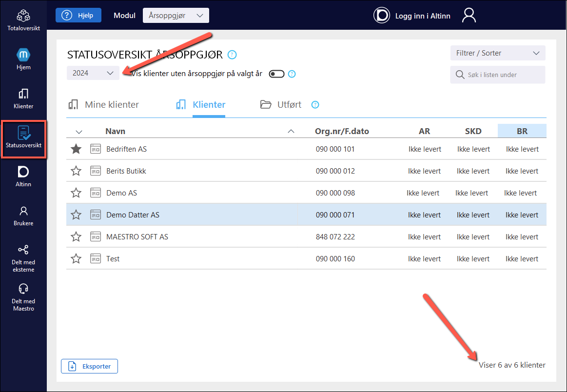Viewport: 567px width, 392px height.
Task: Star MAESTRO SOFT AS as favorite
Action: (76, 237)
